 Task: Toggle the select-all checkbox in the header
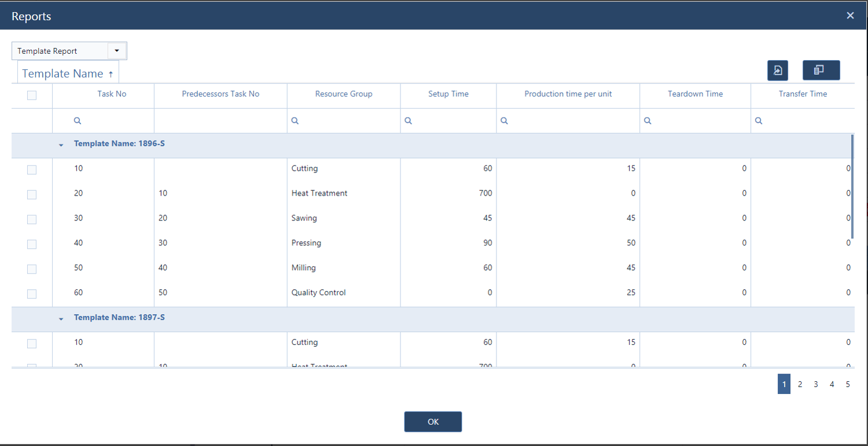(32, 95)
